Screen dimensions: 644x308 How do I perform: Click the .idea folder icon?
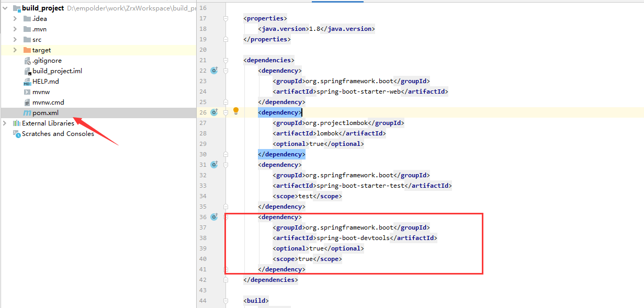pos(27,19)
